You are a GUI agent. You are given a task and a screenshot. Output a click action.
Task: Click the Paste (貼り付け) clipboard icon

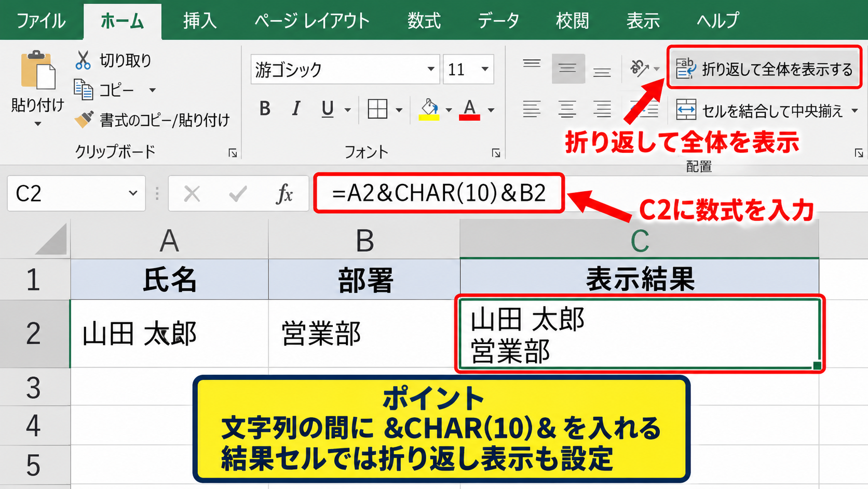point(38,70)
